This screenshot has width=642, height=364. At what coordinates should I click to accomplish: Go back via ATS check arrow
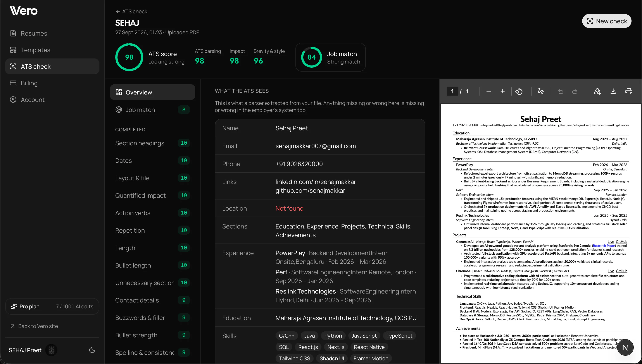coord(131,12)
